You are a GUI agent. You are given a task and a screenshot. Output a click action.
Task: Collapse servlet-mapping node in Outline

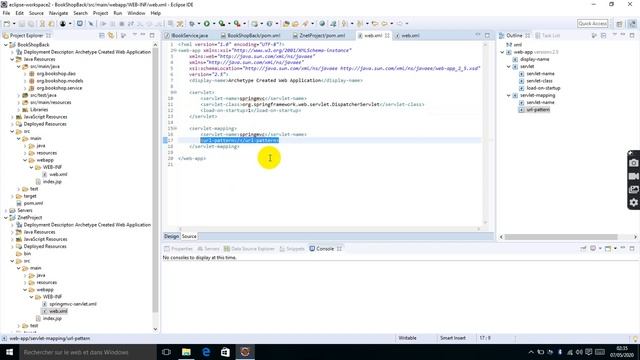509,96
